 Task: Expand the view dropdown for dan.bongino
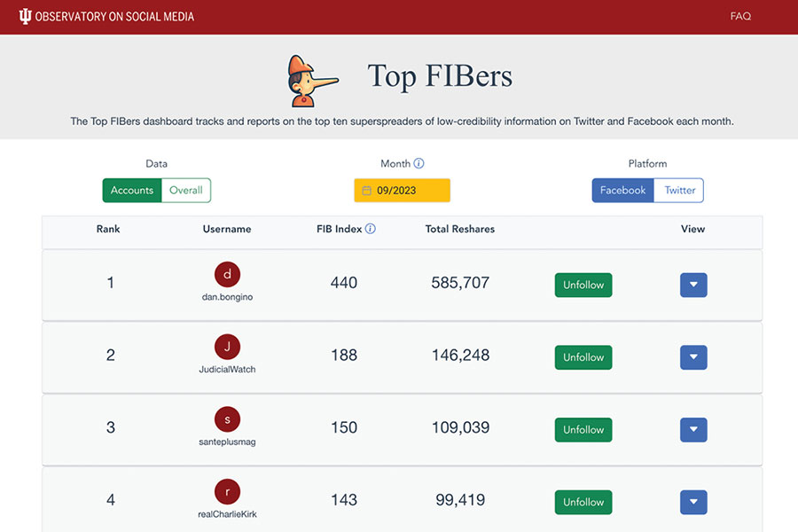(693, 286)
